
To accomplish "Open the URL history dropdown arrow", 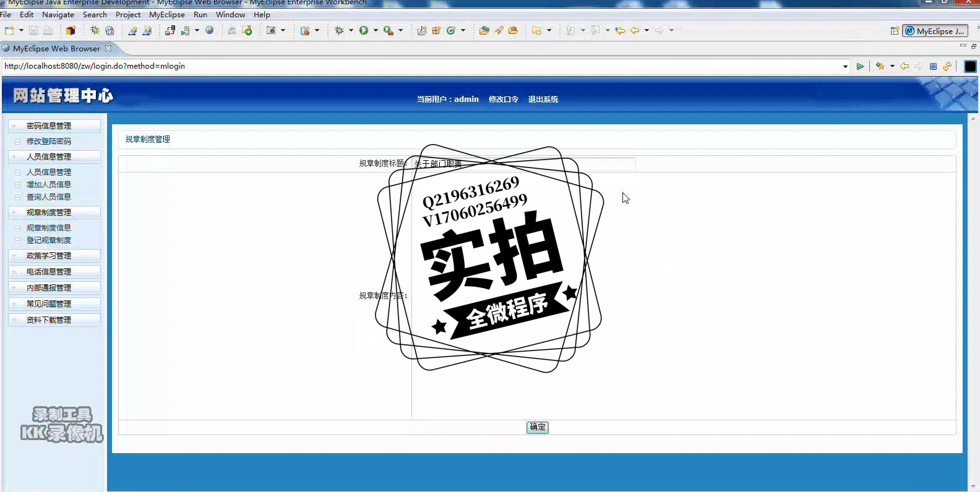I will pos(845,66).
